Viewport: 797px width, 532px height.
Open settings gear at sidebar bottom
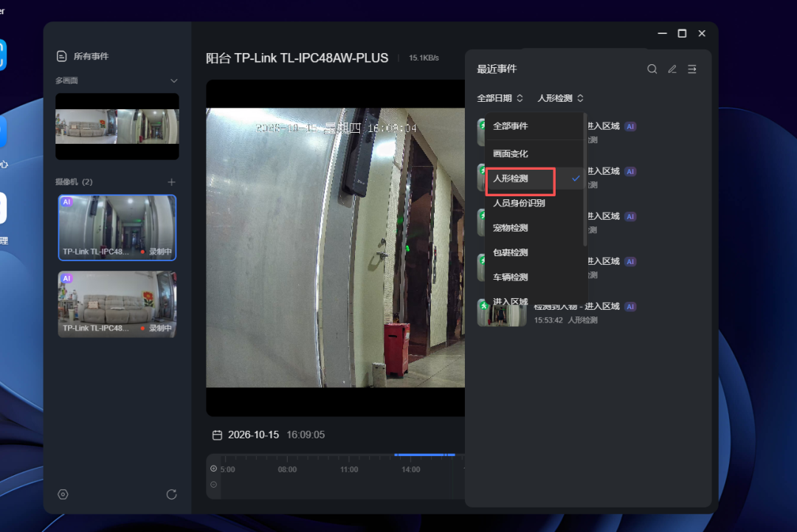tap(63, 494)
